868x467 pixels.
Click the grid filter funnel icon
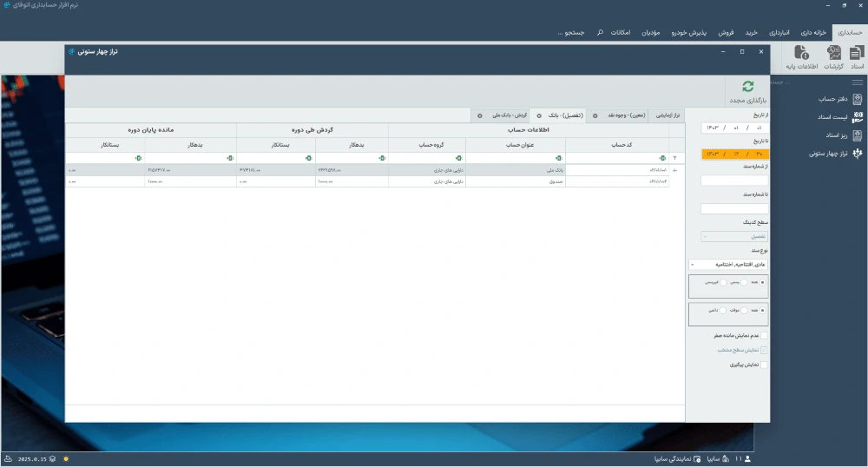pyautogui.click(x=674, y=158)
